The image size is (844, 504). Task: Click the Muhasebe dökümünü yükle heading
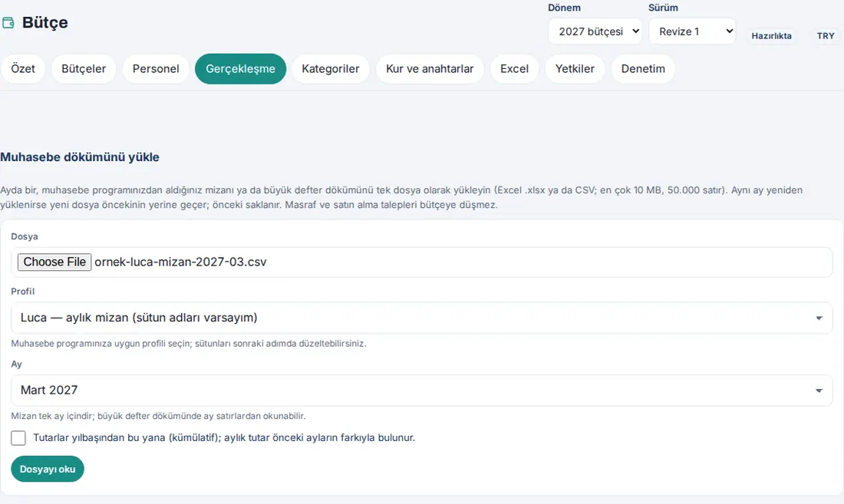(80, 157)
